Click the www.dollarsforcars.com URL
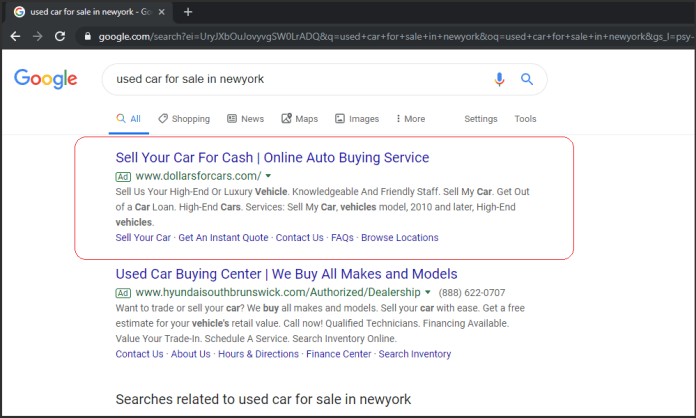This screenshot has height=418, width=696. pos(198,176)
